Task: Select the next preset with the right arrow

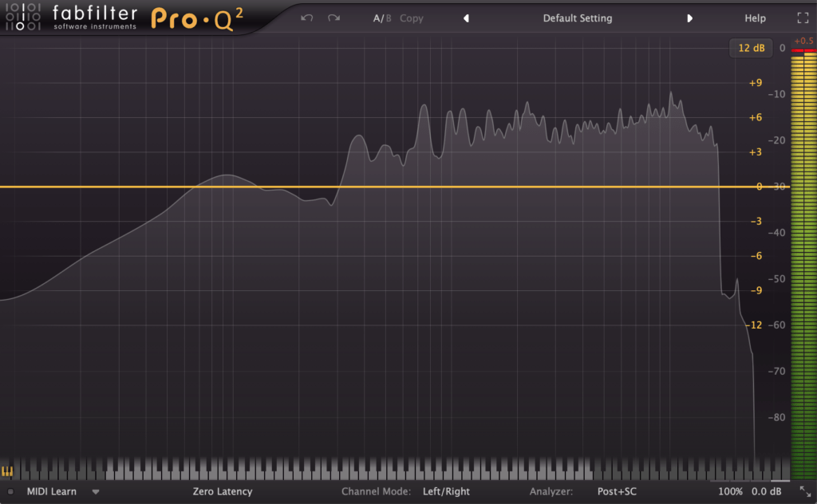Action: point(690,18)
